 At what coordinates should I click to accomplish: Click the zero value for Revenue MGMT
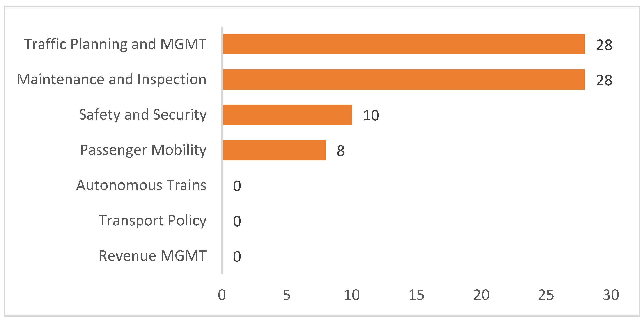pos(237,257)
